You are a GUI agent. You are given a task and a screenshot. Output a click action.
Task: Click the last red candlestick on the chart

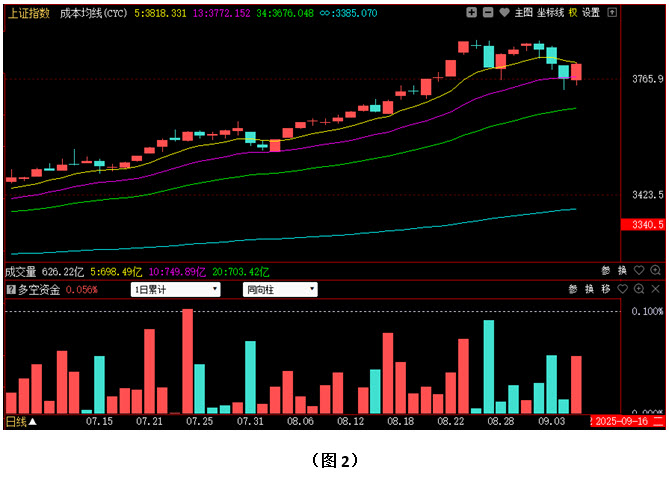point(576,73)
